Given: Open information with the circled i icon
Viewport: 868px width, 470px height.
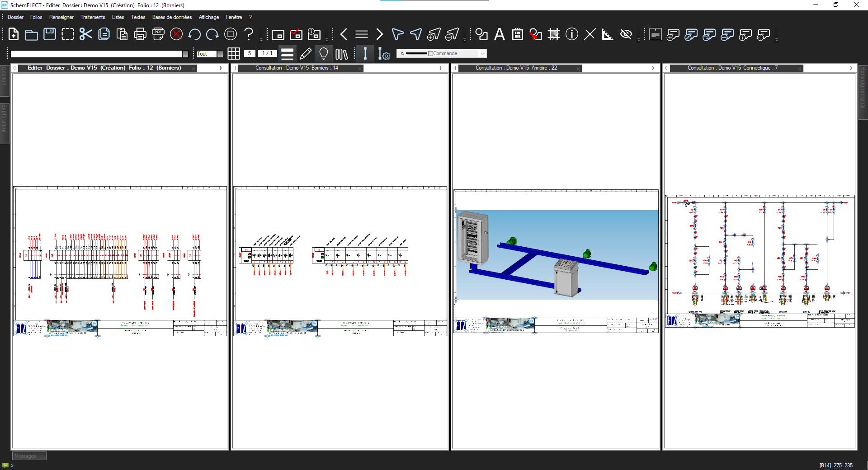Looking at the screenshot, I should coord(572,34).
